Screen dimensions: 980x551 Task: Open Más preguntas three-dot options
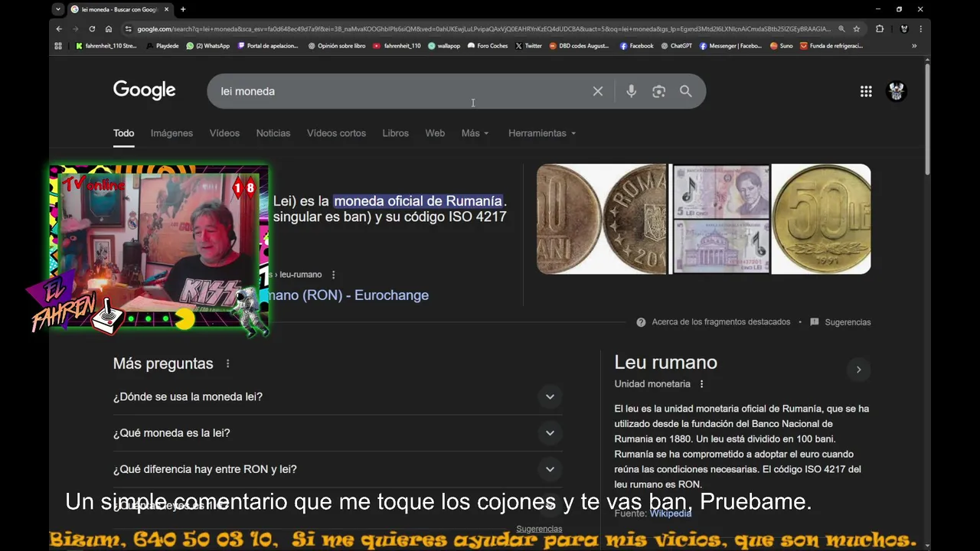click(x=227, y=364)
